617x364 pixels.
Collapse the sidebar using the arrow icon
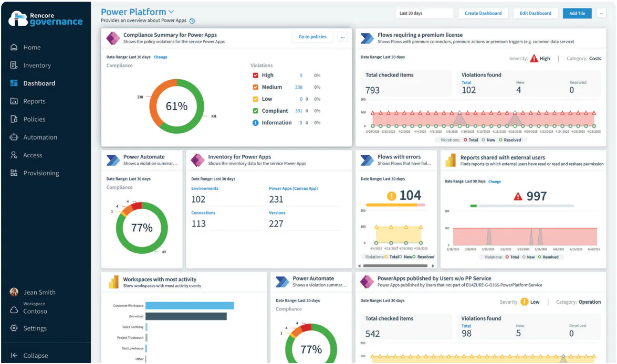tap(14, 356)
